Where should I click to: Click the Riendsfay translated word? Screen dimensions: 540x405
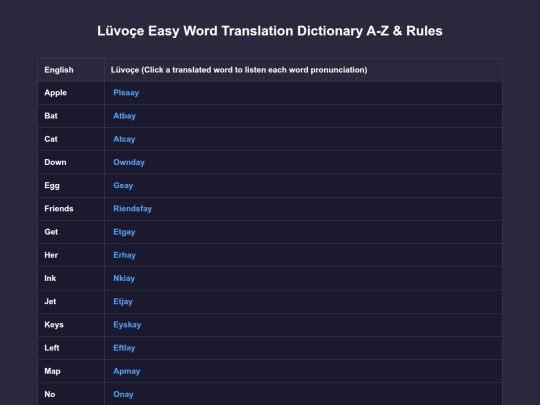pos(132,209)
